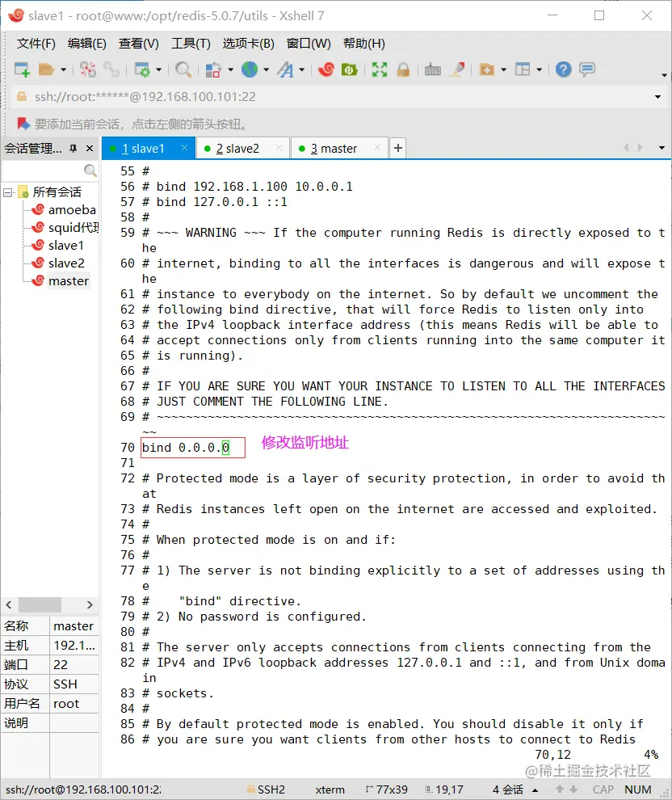
Task: Select the slave1 session in tree
Action: (x=65, y=246)
